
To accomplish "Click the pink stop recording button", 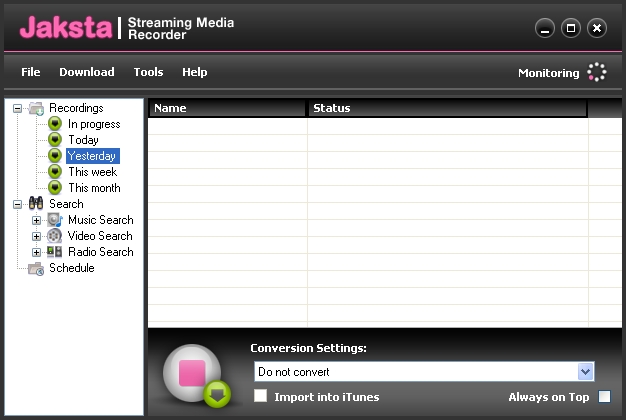I will (x=192, y=373).
